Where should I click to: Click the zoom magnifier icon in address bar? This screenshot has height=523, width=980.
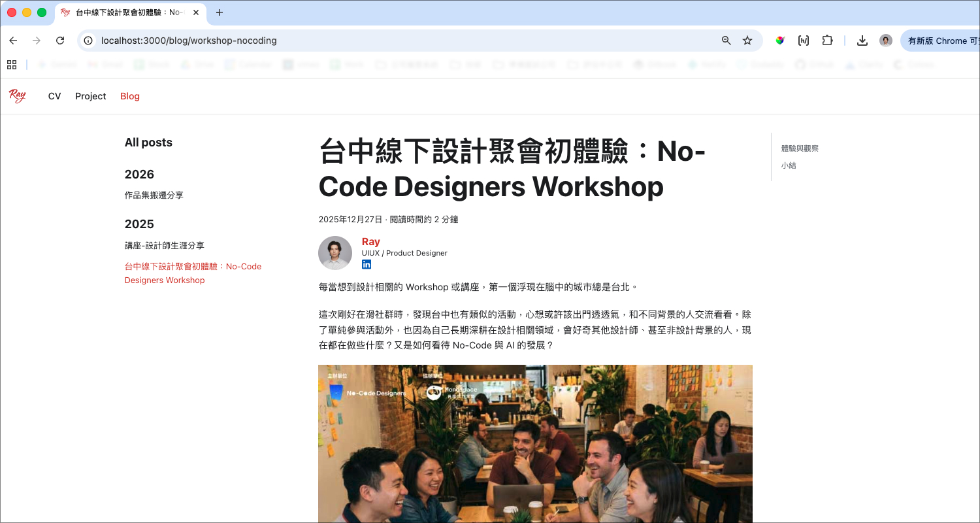coord(726,41)
